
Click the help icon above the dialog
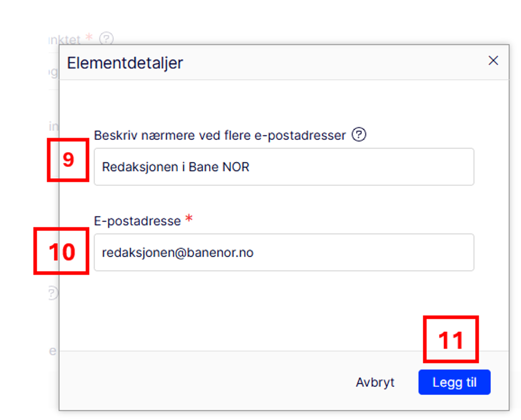[x=106, y=39]
